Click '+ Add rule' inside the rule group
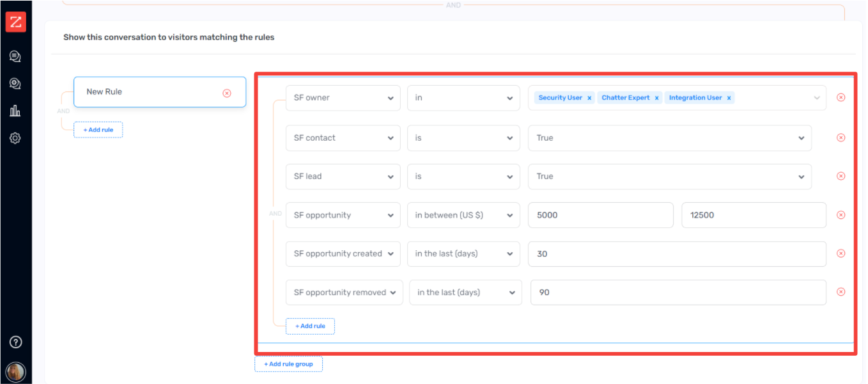Image resolution: width=868 pixels, height=384 pixels. tap(310, 326)
